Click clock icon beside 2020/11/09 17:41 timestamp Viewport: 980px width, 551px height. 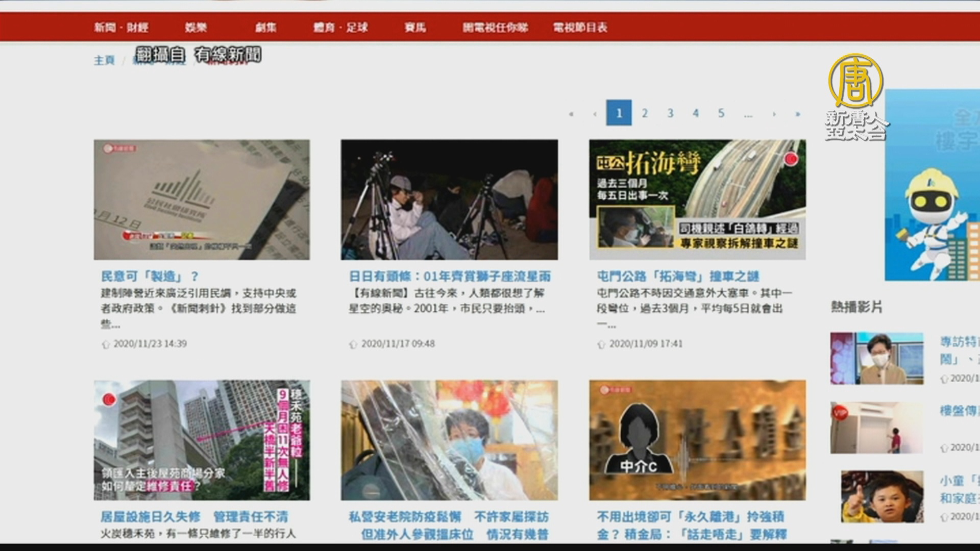601,344
